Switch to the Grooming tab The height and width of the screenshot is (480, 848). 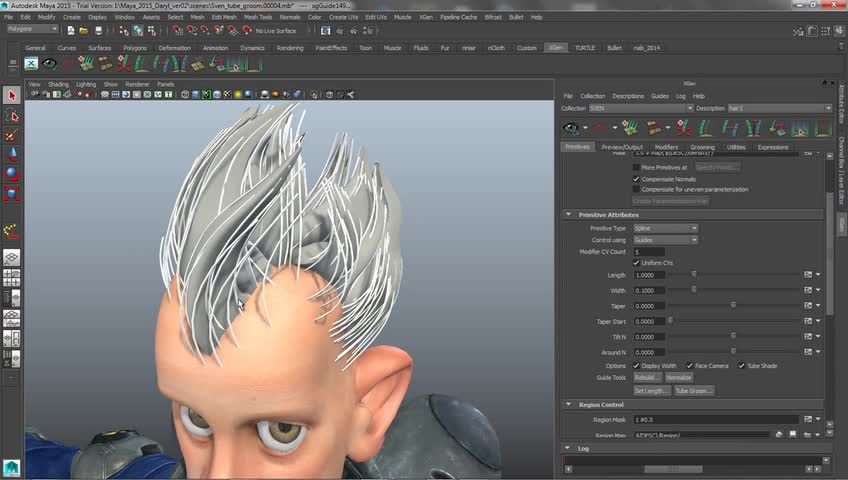coord(702,147)
